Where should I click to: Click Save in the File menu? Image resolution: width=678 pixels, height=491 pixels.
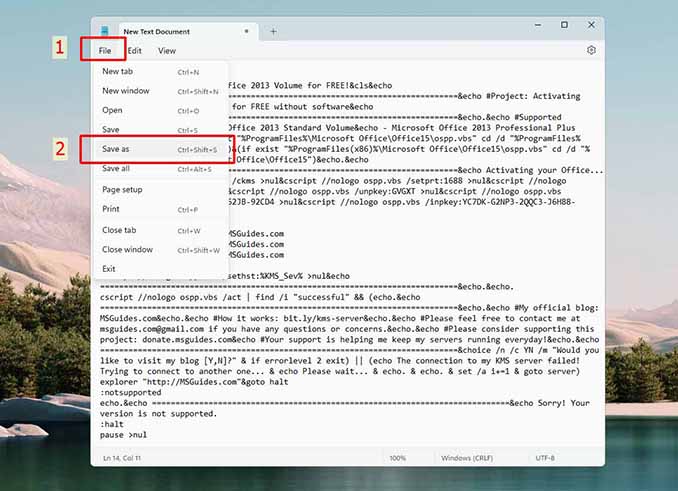click(x=160, y=130)
